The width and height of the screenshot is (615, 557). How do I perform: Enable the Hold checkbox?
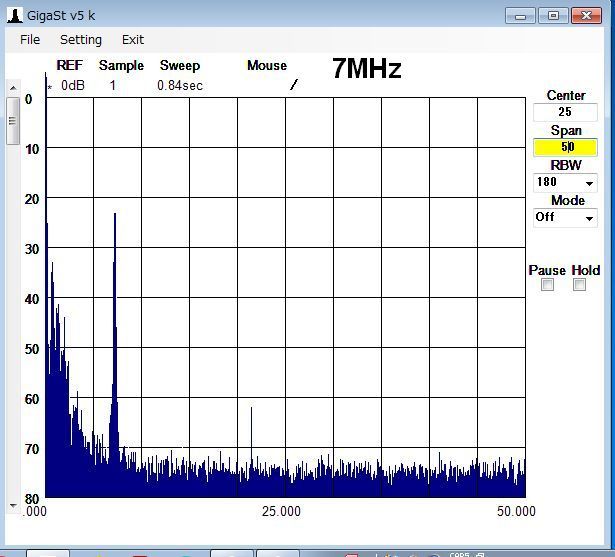pyautogui.click(x=579, y=285)
